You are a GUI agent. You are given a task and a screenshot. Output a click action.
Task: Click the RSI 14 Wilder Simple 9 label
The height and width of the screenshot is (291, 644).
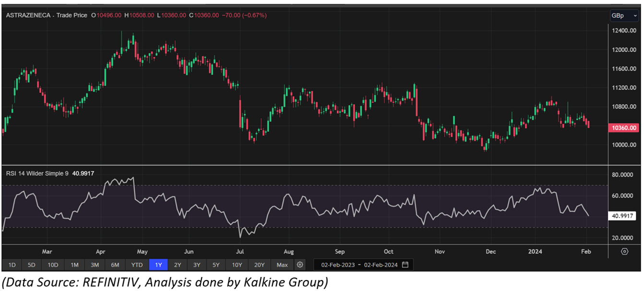(x=37, y=173)
